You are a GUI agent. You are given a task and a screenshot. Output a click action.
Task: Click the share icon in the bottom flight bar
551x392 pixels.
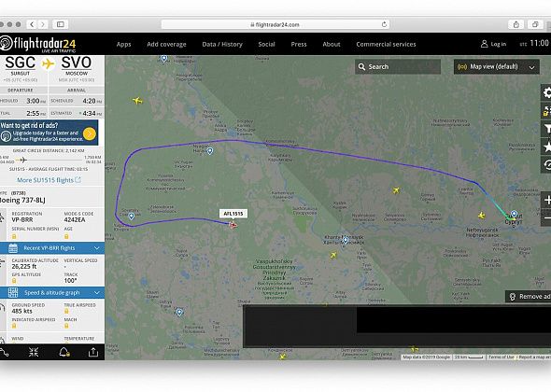coord(93,352)
